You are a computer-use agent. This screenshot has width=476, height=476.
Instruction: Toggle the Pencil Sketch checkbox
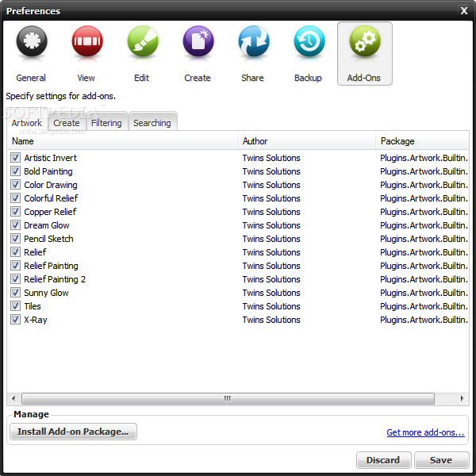(16, 239)
